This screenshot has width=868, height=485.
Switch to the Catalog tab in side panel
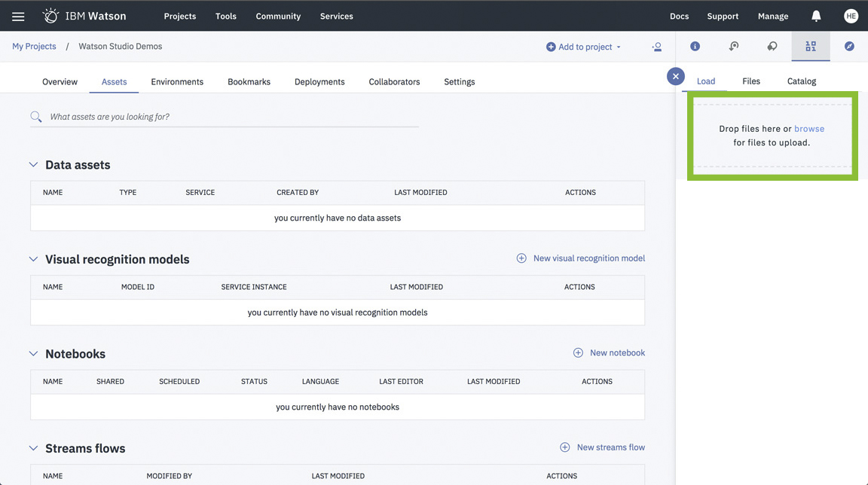coord(802,81)
